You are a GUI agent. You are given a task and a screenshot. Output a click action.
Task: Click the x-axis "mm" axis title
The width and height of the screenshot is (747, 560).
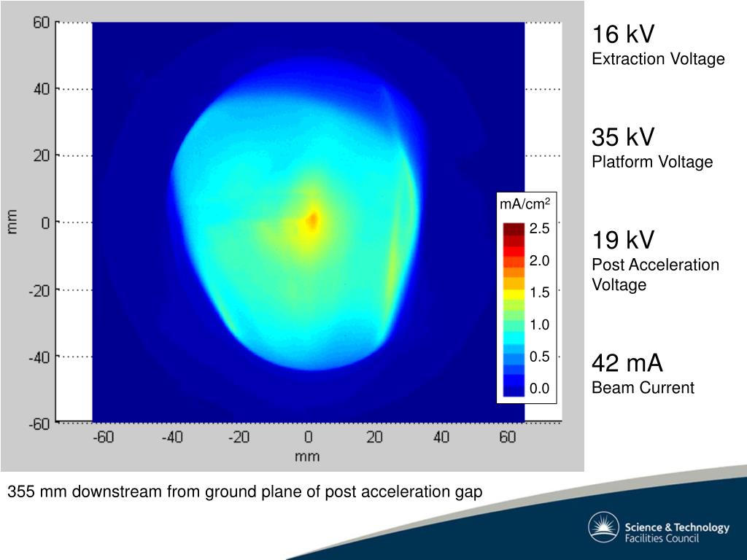(307, 456)
